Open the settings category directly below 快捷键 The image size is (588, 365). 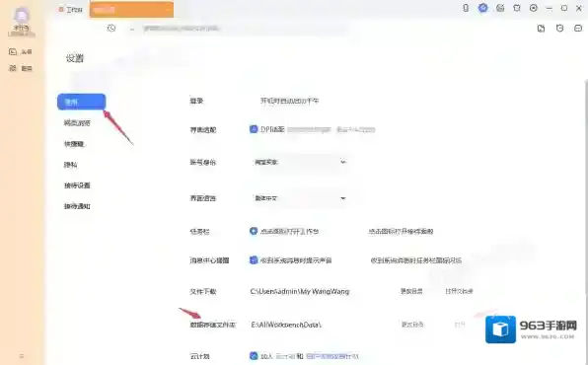tap(70, 165)
